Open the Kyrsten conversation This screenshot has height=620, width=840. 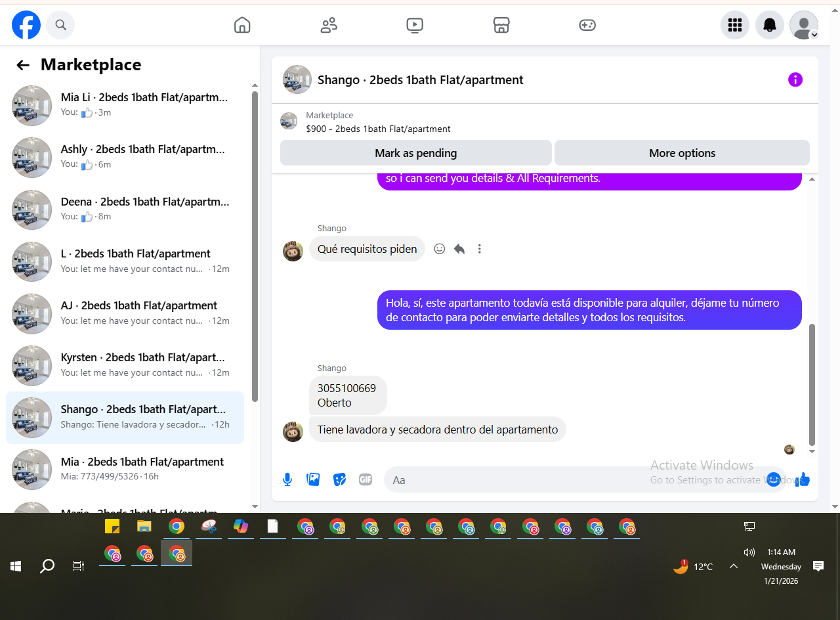pos(125,365)
